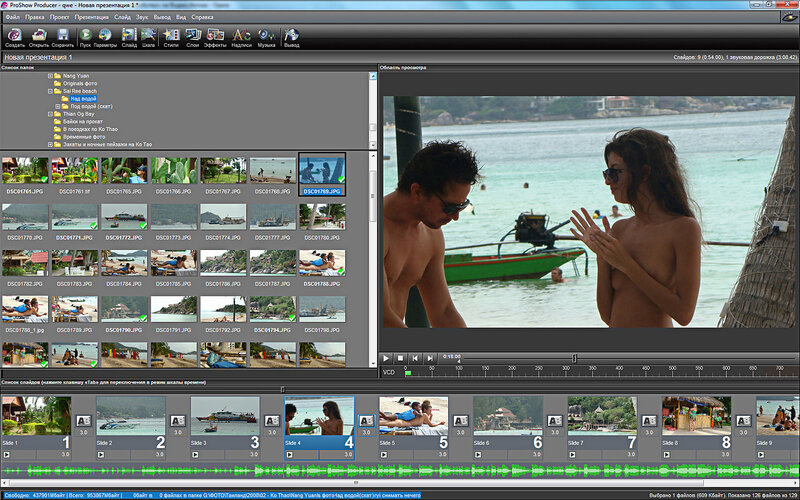Expand the Nang Yuan folder node

(50, 76)
